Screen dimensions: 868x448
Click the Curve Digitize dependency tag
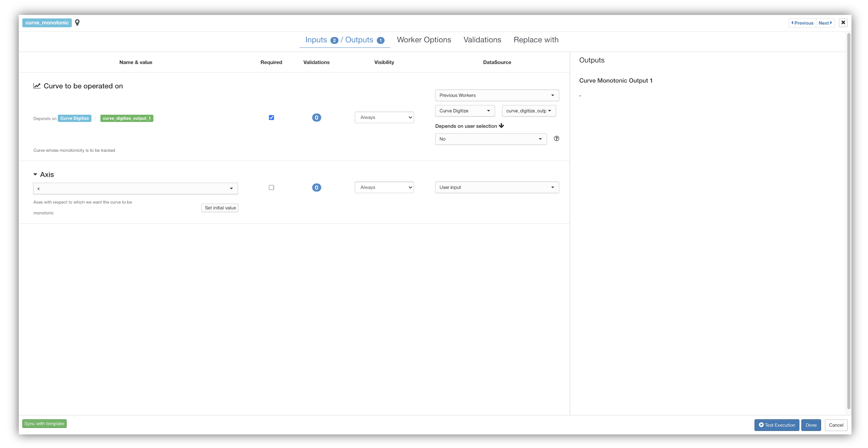tap(74, 118)
